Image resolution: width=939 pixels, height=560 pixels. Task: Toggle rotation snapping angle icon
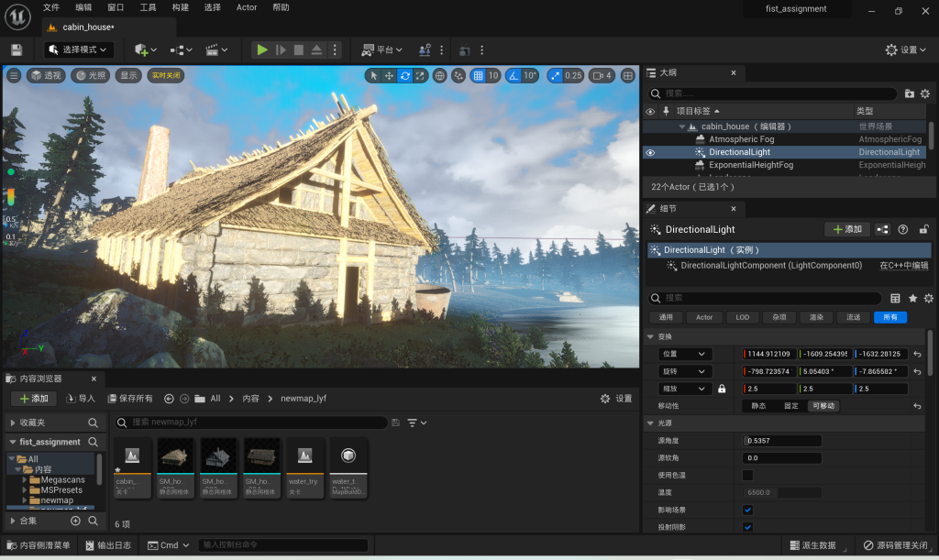(514, 75)
